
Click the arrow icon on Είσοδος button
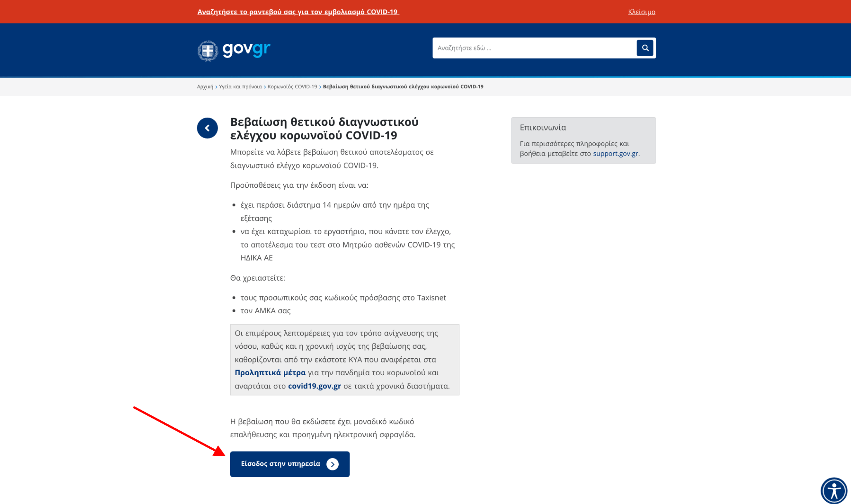335,464
